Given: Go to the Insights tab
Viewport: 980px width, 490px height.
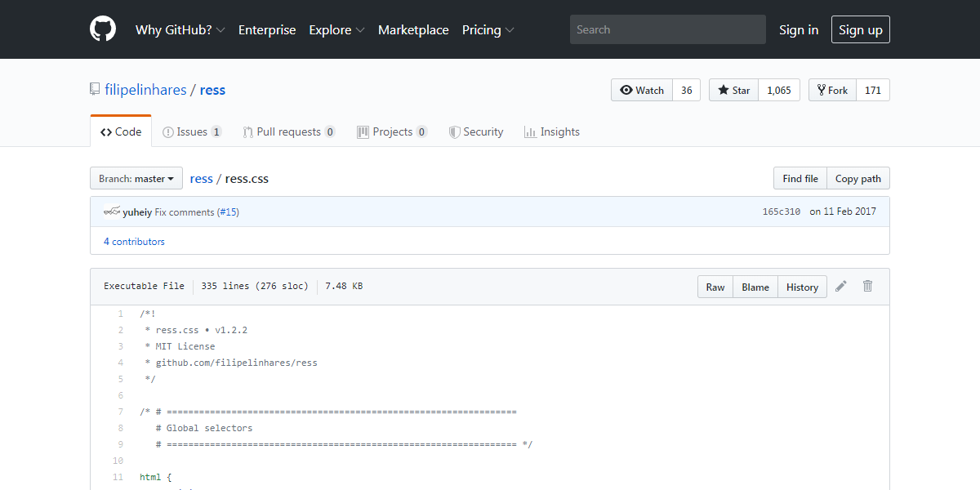Looking at the screenshot, I should pyautogui.click(x=552, y=131).
